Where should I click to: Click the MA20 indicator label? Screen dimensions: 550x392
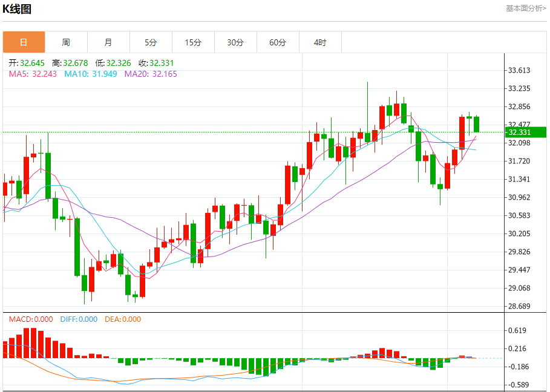click(x=151, y=74)
